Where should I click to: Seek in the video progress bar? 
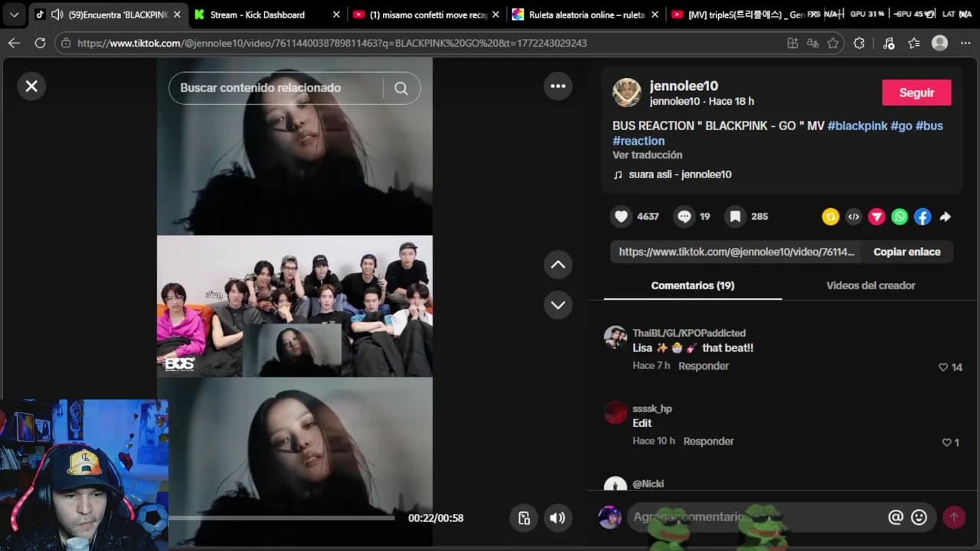click(x=282, y=518)
